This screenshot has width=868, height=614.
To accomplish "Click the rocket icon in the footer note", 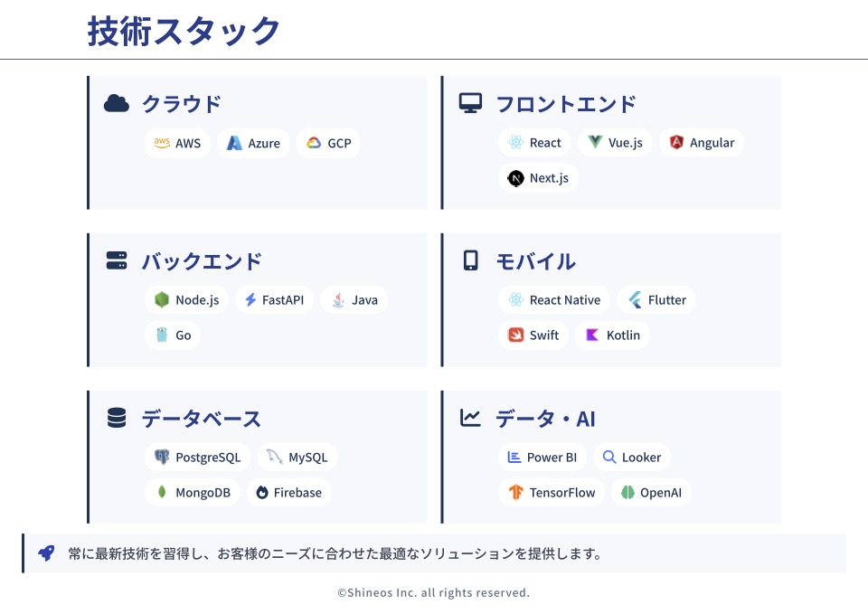I will (x=46, y=553).
